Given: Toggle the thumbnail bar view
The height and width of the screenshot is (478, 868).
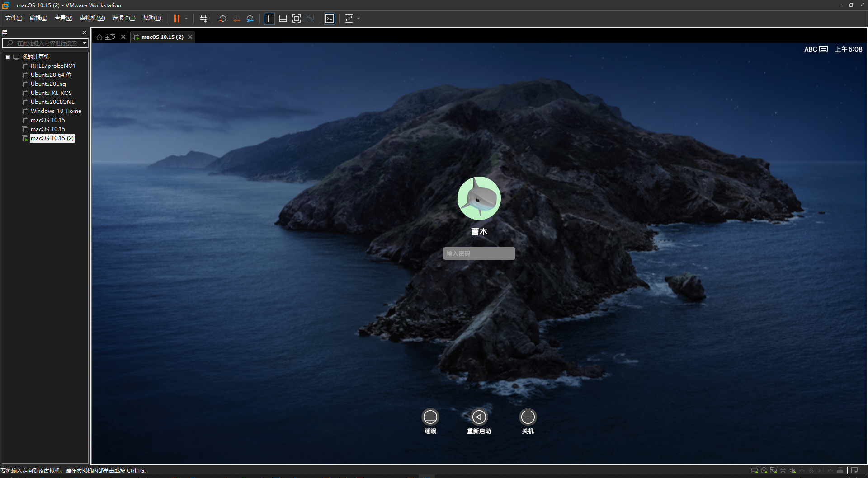Looking at the screenshot, I should tap(283, 19).
